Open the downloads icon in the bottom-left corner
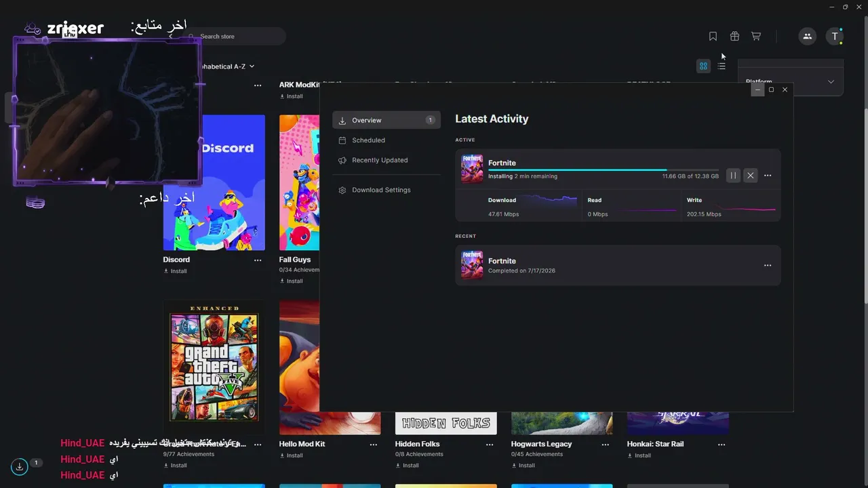Image resolution: width=868 pixels, height=488 pixels. click(20, 466)
